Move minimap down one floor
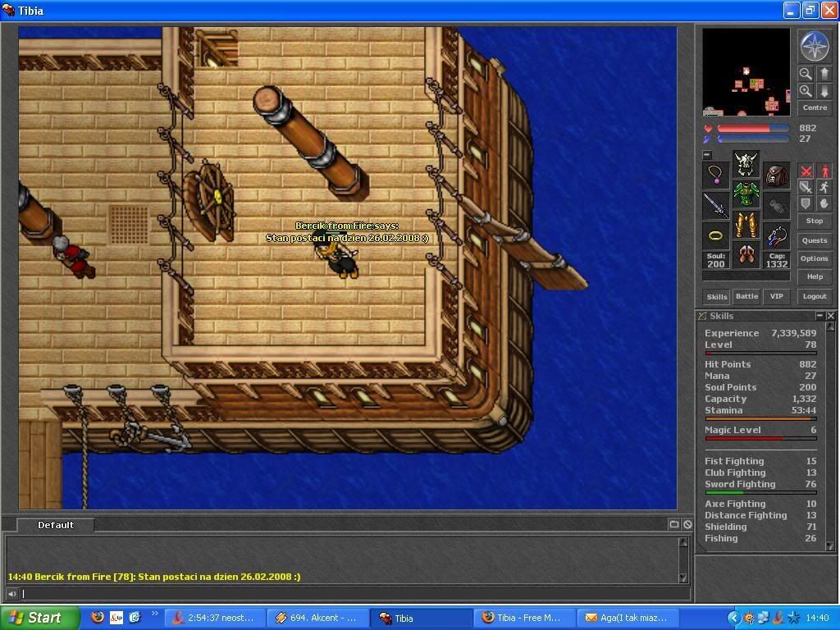The image size is (840, 630). (x=824, y=91)
